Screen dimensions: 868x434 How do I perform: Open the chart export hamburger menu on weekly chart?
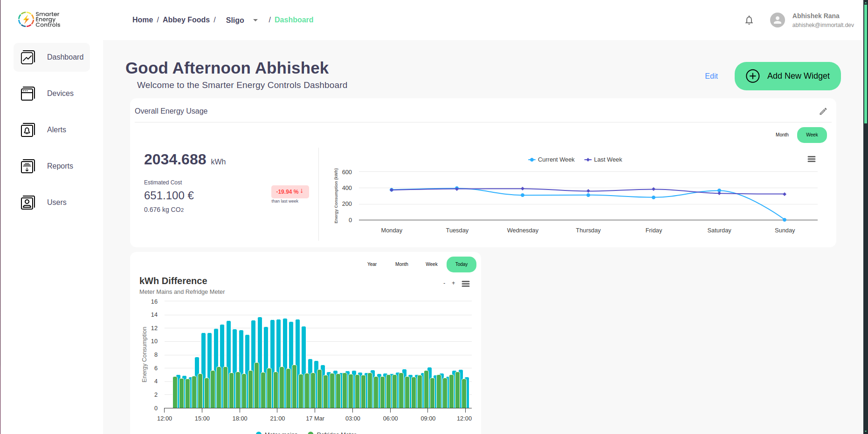pyautogui.click(x=812, y=159)
